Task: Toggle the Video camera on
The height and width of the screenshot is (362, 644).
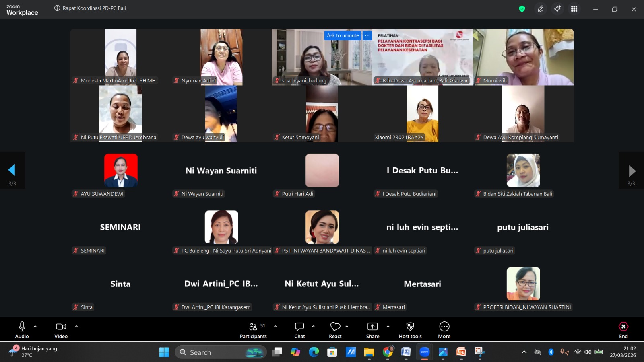Action: (x=61, y=330)
